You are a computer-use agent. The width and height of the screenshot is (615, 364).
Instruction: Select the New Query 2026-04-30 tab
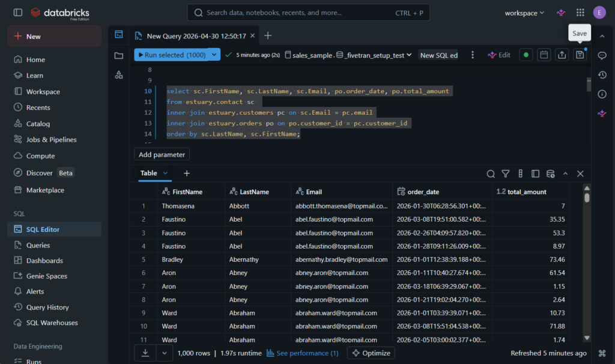(196, 35)
